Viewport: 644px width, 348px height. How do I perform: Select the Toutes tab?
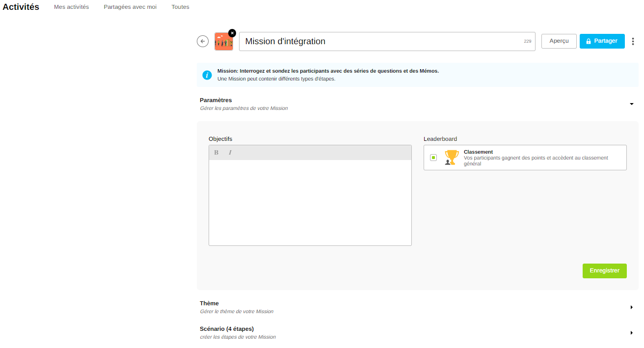click(180, 7)
